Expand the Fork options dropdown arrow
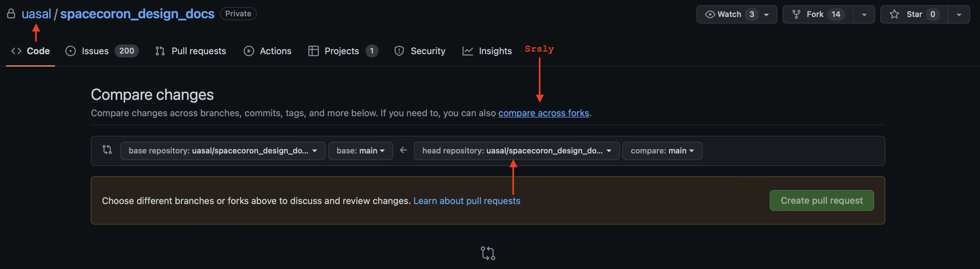 tap(864, 14)
